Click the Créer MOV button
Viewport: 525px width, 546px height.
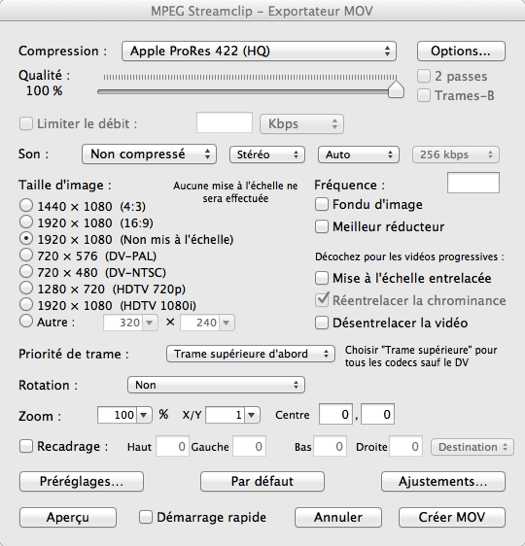pyautogui.click(x=452, y=517)
